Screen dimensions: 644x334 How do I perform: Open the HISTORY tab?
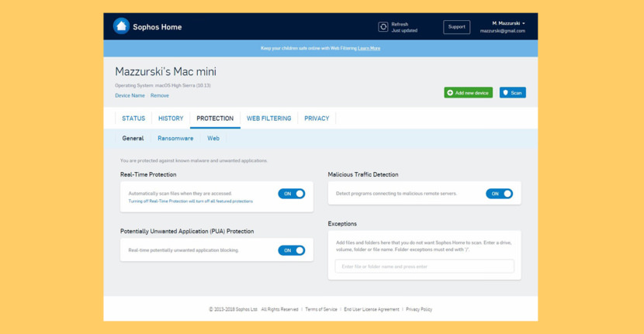tap(171, 118)
